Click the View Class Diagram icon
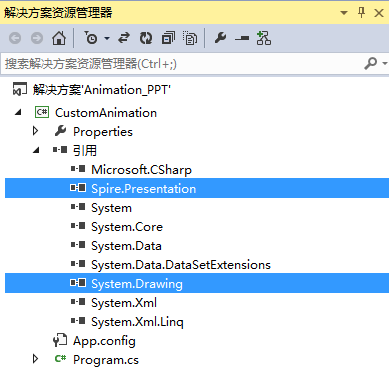Image resolution: width=389 pixels, height=385 pixels. 264,38
